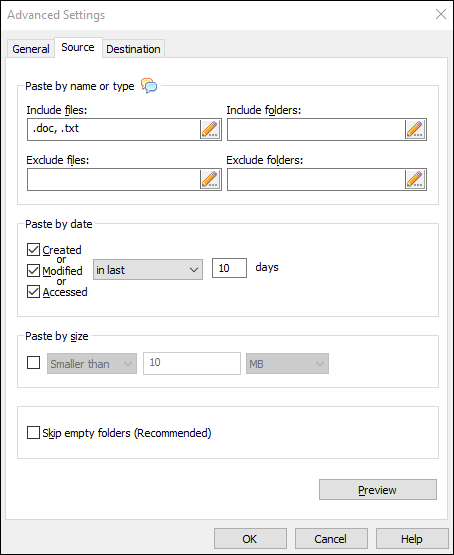454x555 pixels.
Task: Open Help from the dialog
Action: 412,539
